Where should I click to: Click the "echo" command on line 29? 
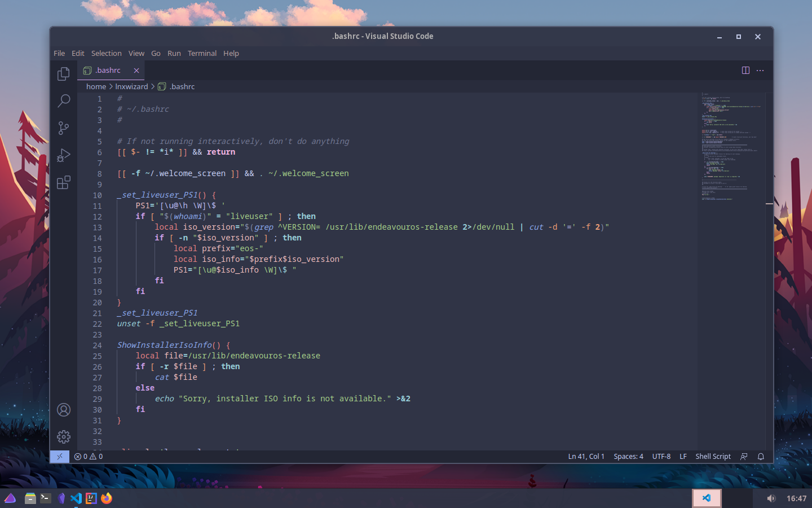click(165, 398)
